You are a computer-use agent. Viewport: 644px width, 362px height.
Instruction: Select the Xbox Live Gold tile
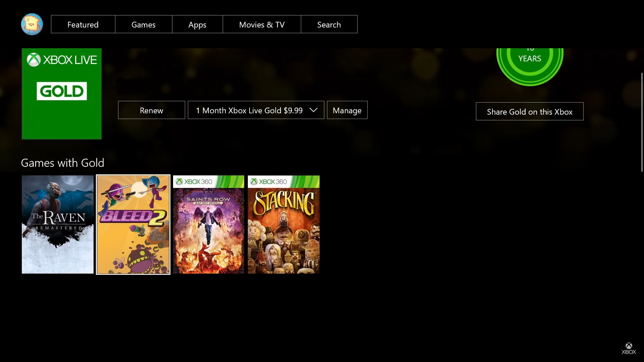tap(62, 94)
